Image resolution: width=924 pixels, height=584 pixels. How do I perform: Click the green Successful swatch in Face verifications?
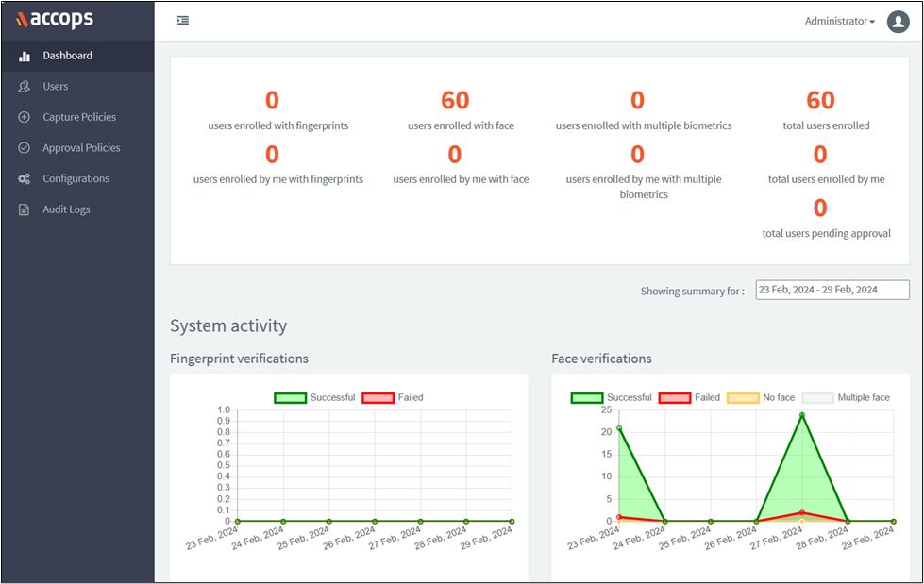586,398
